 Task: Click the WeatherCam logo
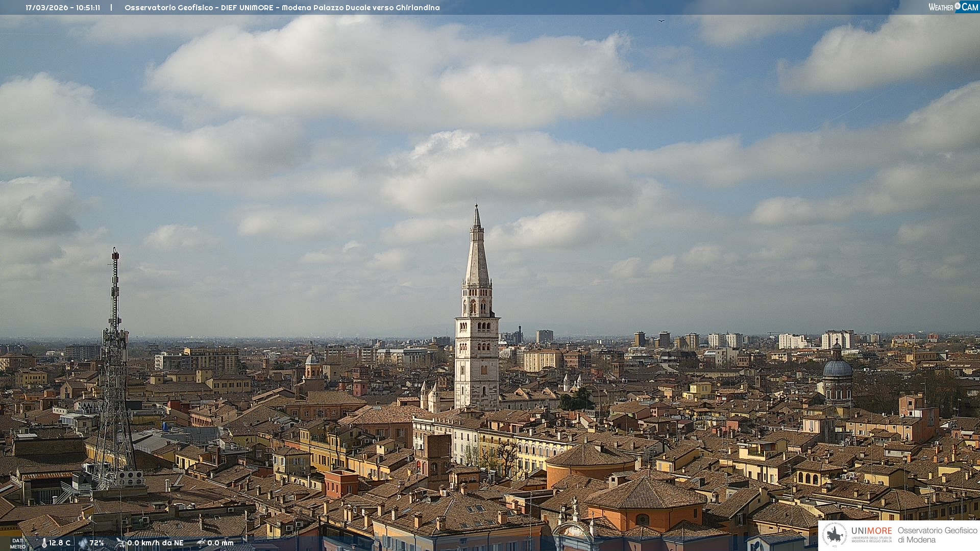(x=953, y=7)
